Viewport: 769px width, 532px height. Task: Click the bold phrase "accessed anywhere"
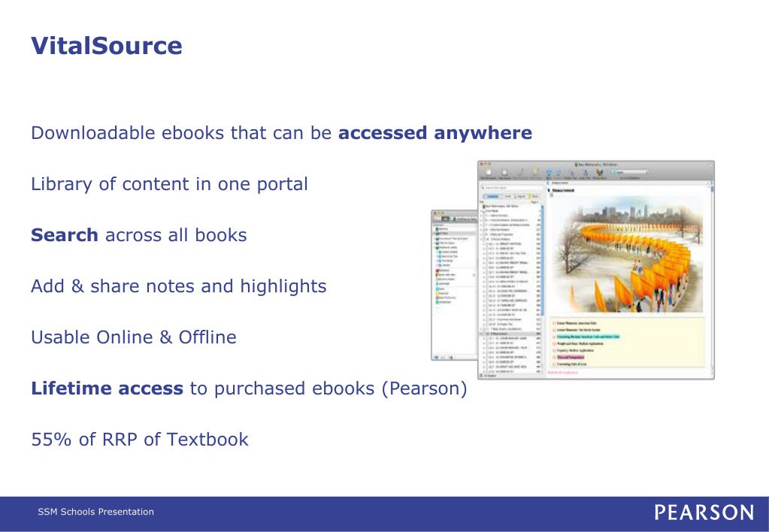click(x=435, y=133)
